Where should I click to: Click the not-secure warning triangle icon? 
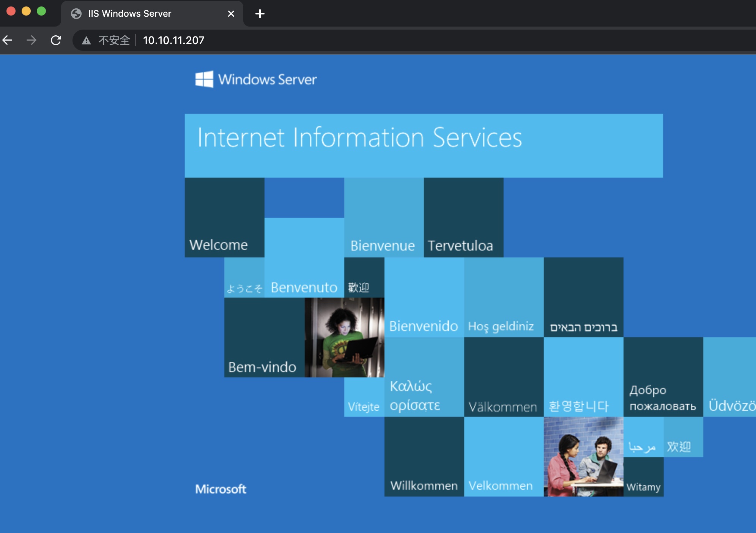pos(86,41)
